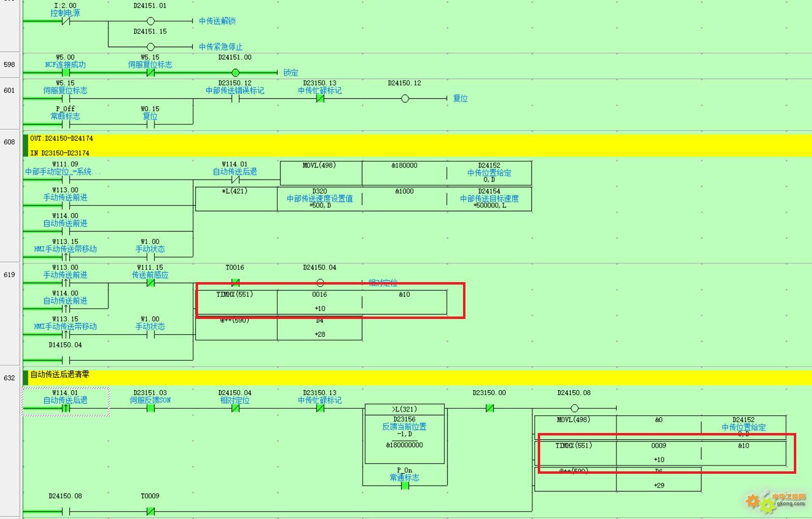812x519 pixels.
Task: Select the D24151.15 中传紧急停止 coil
Action: (151, 47)
